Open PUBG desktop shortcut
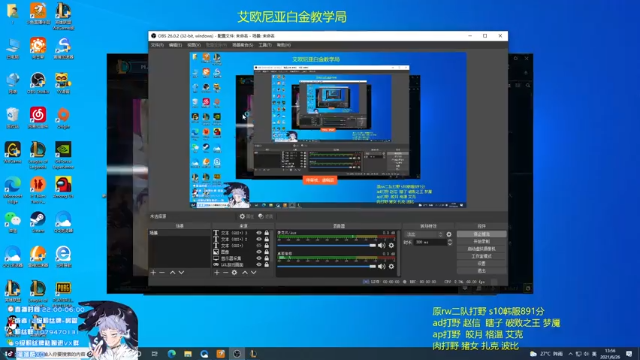Viewport: 640px width, 360px height. (x=63, y=293)
